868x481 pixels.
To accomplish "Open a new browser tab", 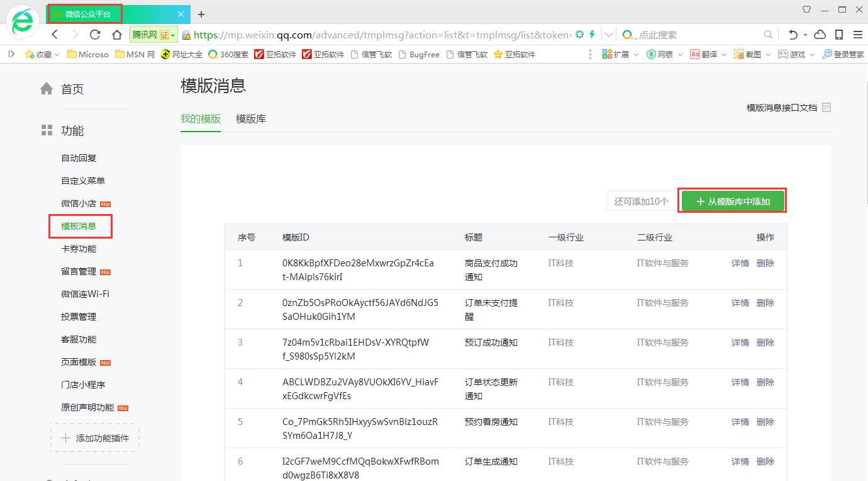I will pos(201,14).
